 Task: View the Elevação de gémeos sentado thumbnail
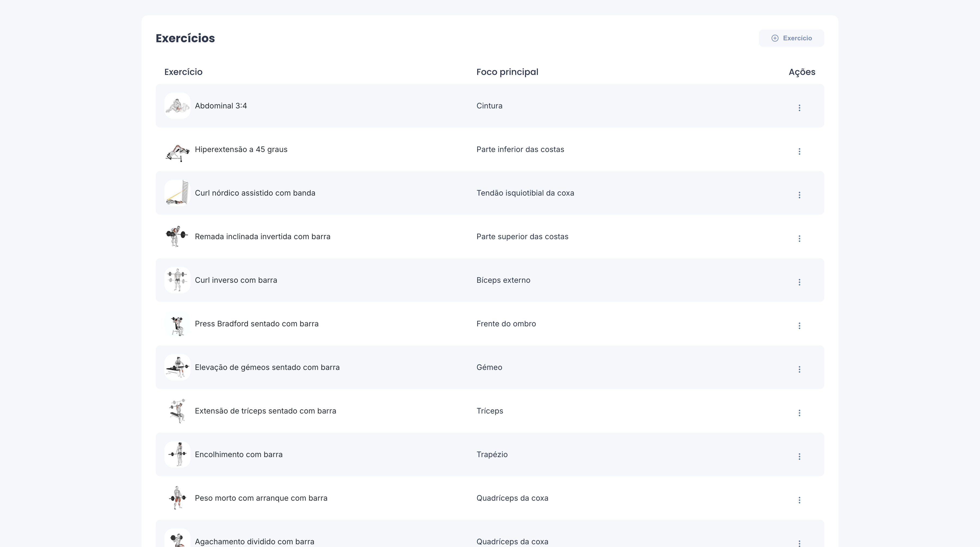(x=177, y=367)
